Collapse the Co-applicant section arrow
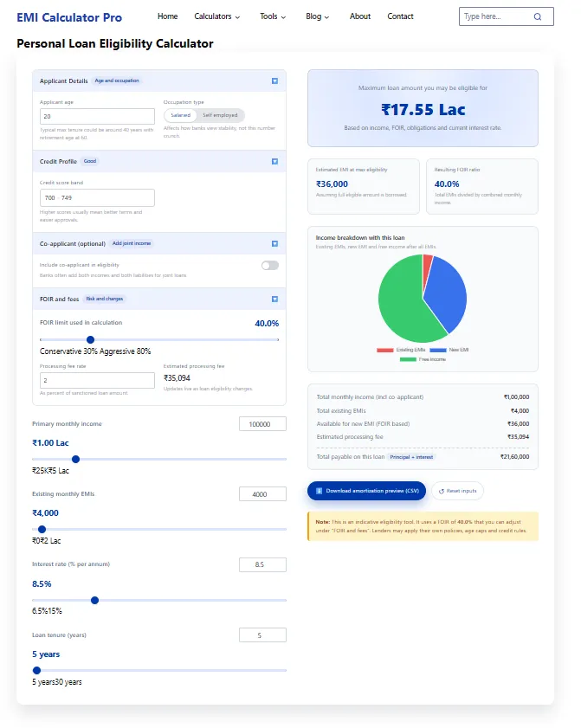 point(275,244)
